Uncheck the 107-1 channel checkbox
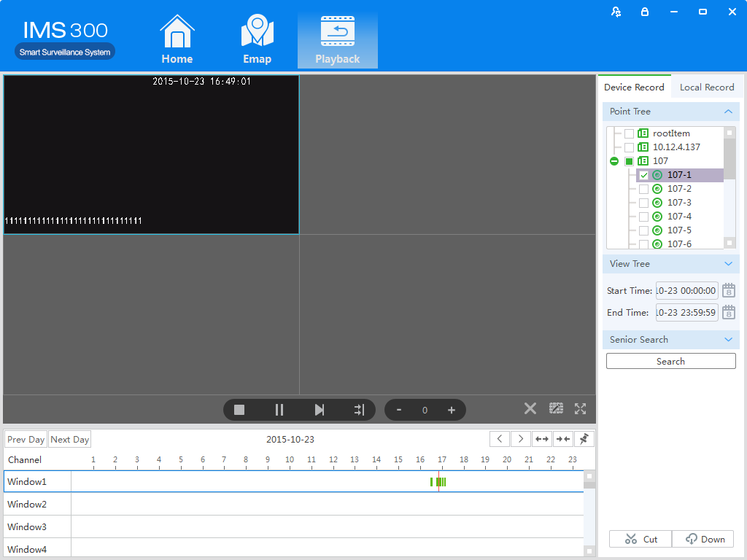Screen dimensions: 747x560 [x=643, y=175]
